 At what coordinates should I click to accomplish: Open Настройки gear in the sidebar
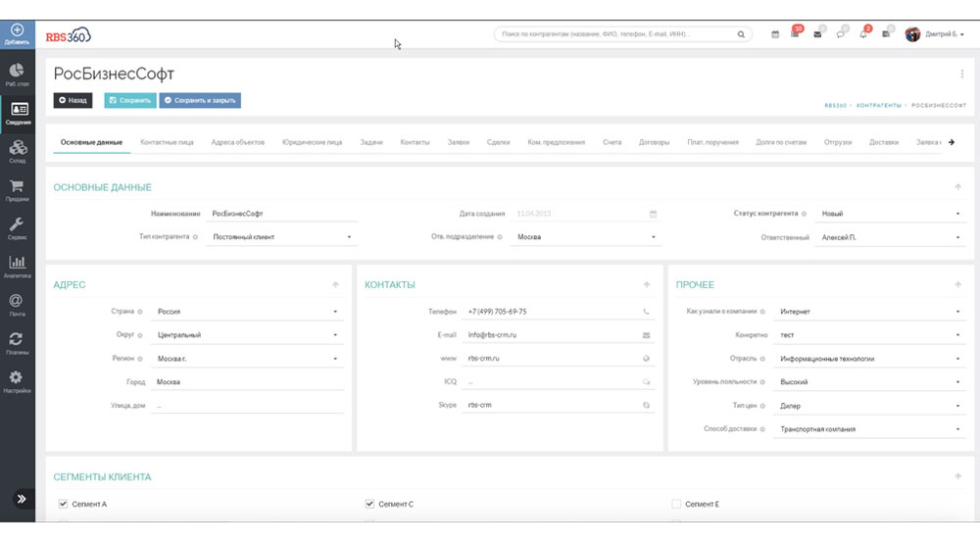17,380
